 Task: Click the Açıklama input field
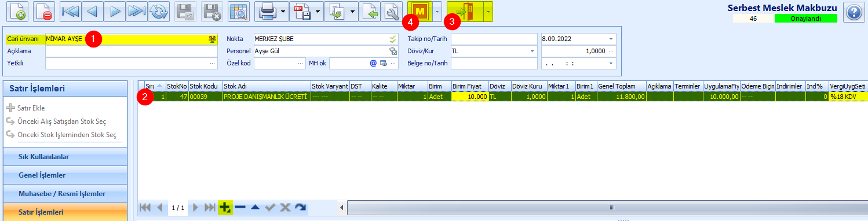coord(131,51)
